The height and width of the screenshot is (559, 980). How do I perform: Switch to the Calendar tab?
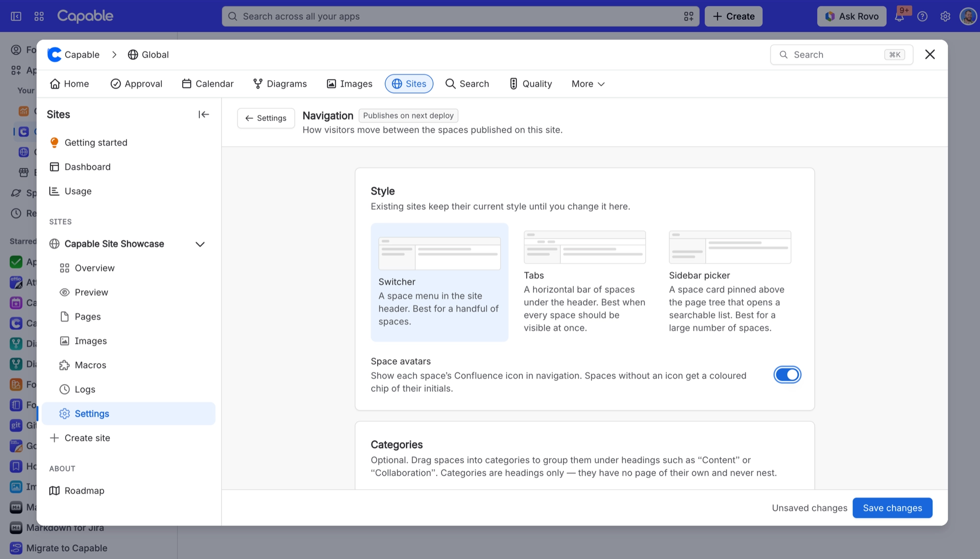pos(208,84)
